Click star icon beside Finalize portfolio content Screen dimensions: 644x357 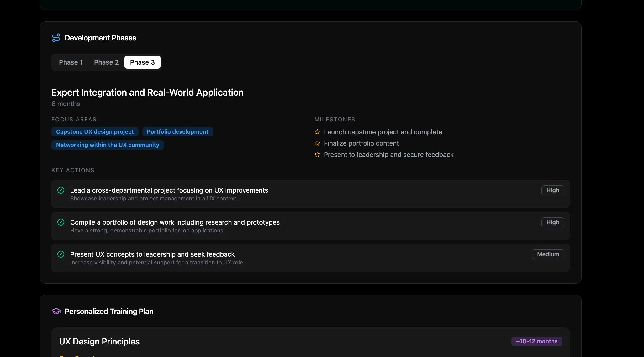(x=317, y=143)
